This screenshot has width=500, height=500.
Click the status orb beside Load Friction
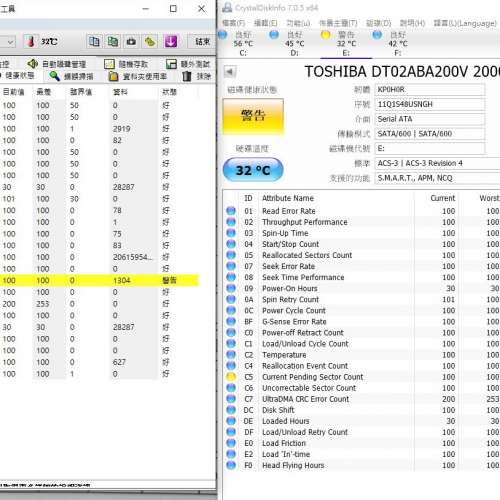click(x=231, y=443)
